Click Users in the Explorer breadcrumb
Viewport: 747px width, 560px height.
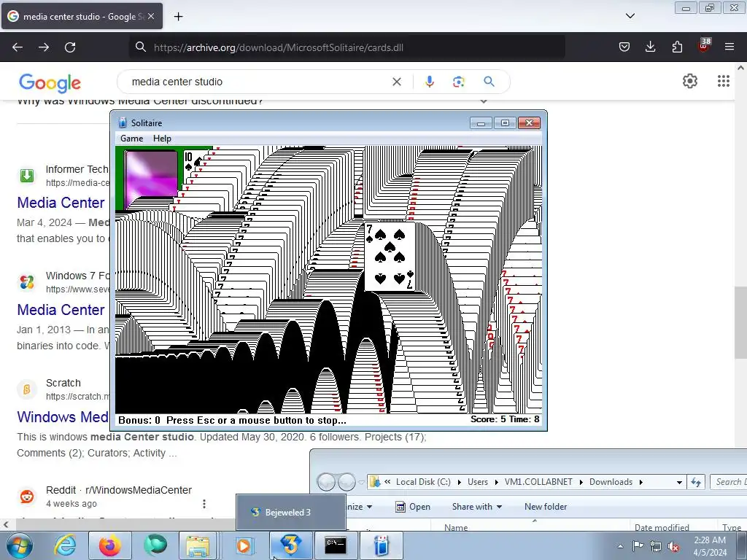pos(477,482)
